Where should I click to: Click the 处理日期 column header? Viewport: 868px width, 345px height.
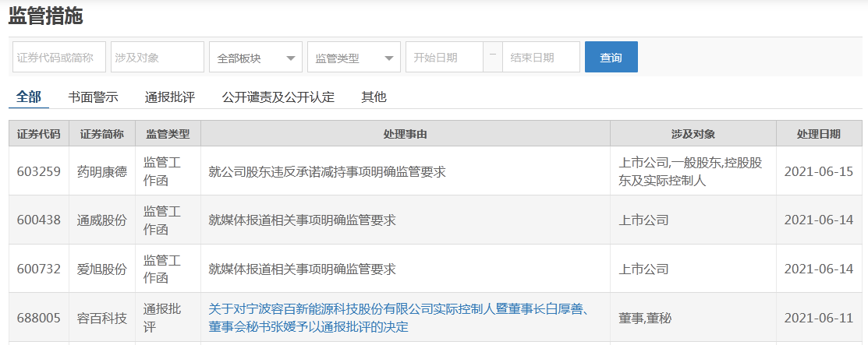819,134
